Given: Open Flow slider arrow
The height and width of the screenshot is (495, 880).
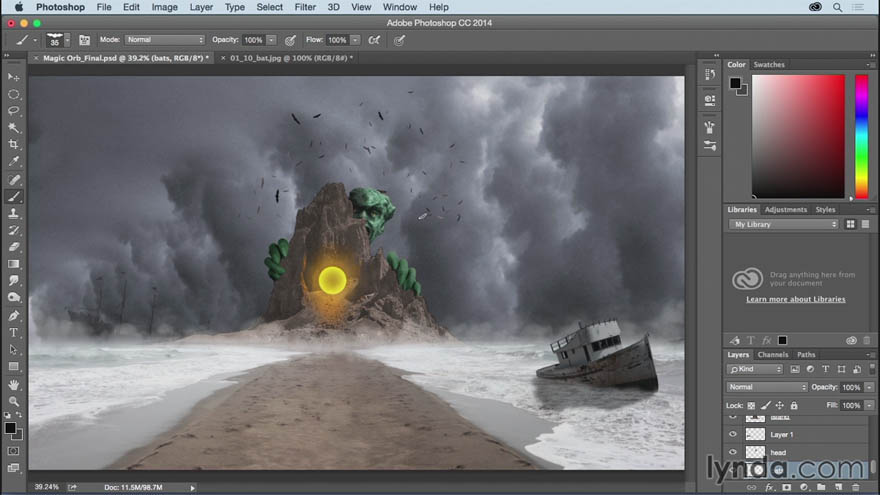Looking at the screenshot, I should click(355, 40).
